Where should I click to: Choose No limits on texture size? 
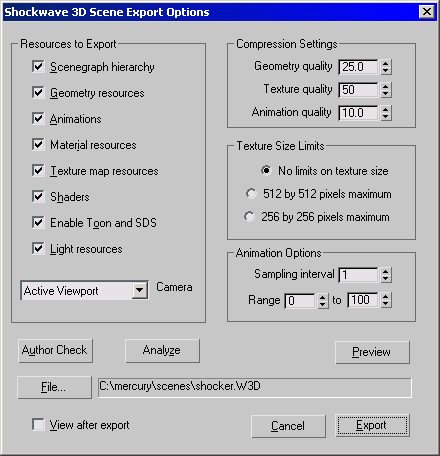(266, 171)
